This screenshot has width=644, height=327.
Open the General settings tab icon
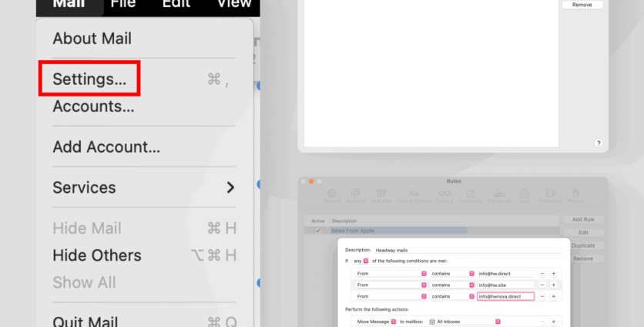[332, 195]
